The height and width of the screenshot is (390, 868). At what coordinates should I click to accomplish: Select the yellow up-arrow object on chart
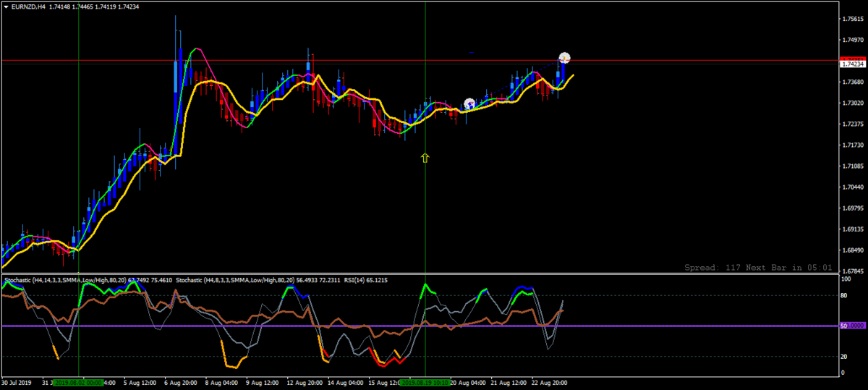[x=425, y=157]
